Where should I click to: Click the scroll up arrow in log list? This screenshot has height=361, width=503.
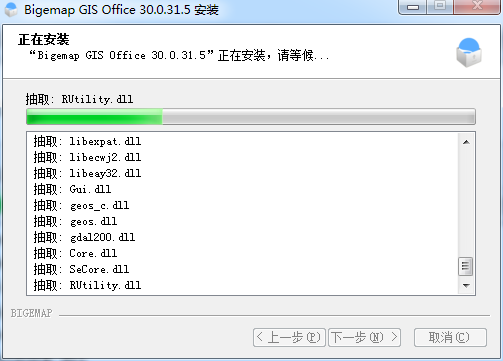coord(466,142)
